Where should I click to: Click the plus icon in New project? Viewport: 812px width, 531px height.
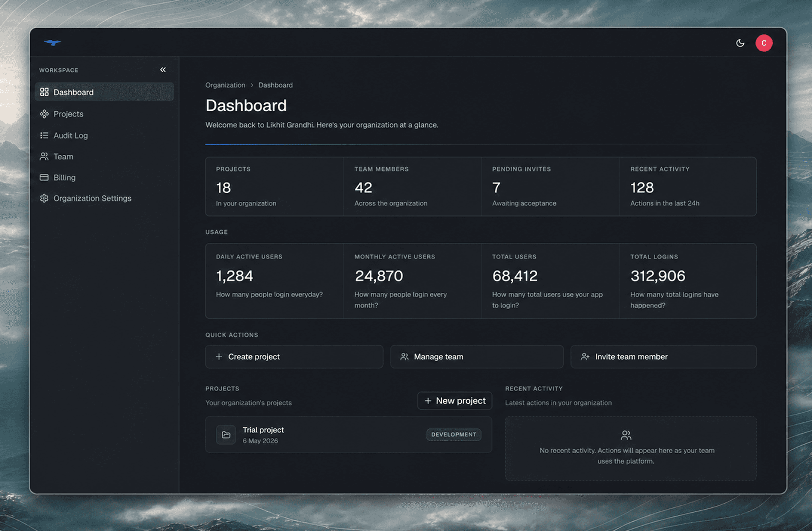pyautogui.click(x=428, y=401)
